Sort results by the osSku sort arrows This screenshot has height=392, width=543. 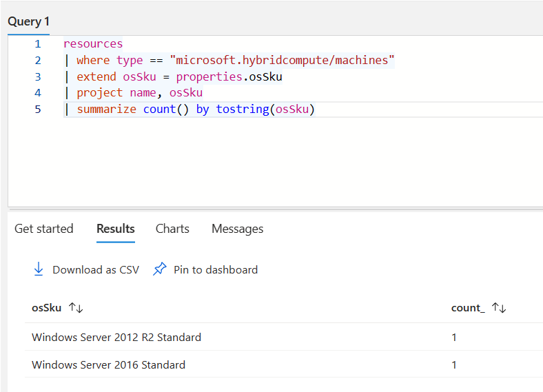pyautogui.click(x=76, y=308)
